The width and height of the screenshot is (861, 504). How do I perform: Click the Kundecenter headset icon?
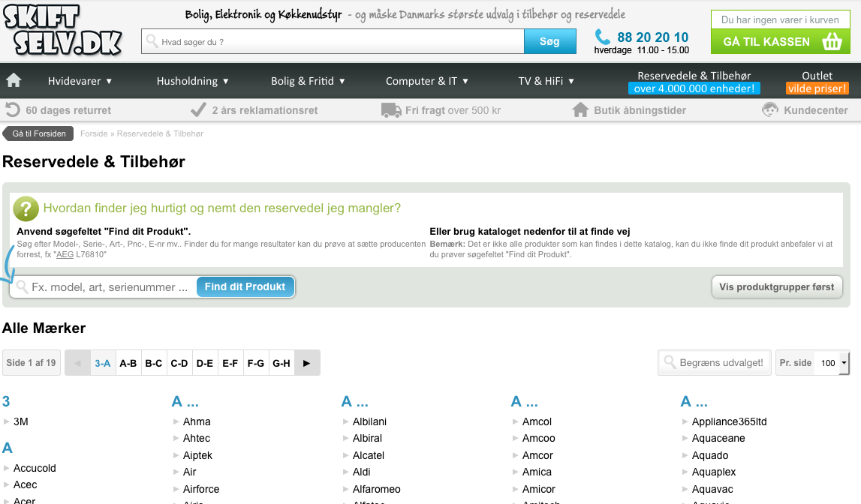click(770, 110)
